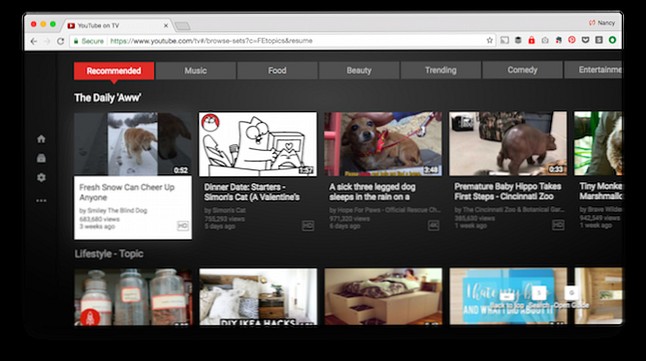Click the Pinterest extension icon
The height and width of the screenshot is (361, 646).
[x=572, y=40]
